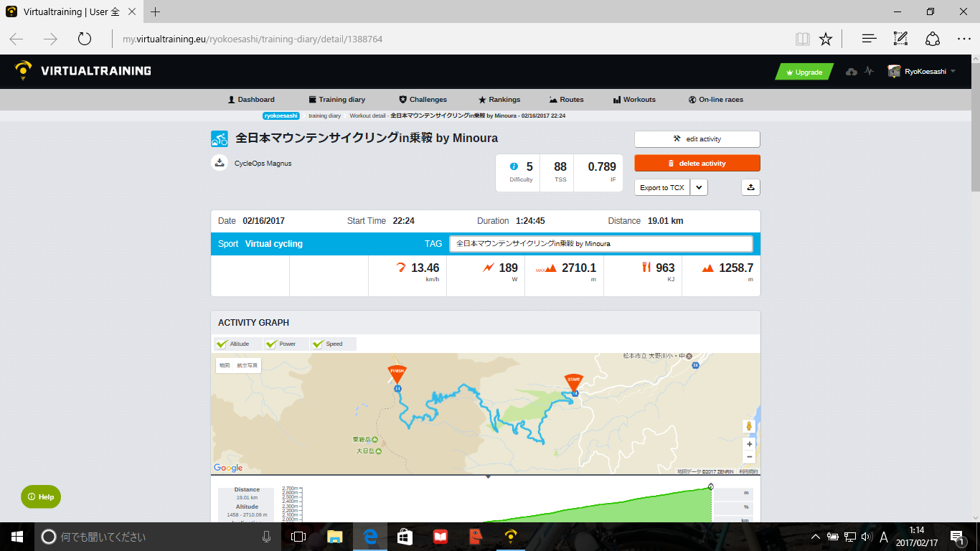Click the Virtualtraining logo
Viewport: 980px width, 551px height.
(83, 71)
